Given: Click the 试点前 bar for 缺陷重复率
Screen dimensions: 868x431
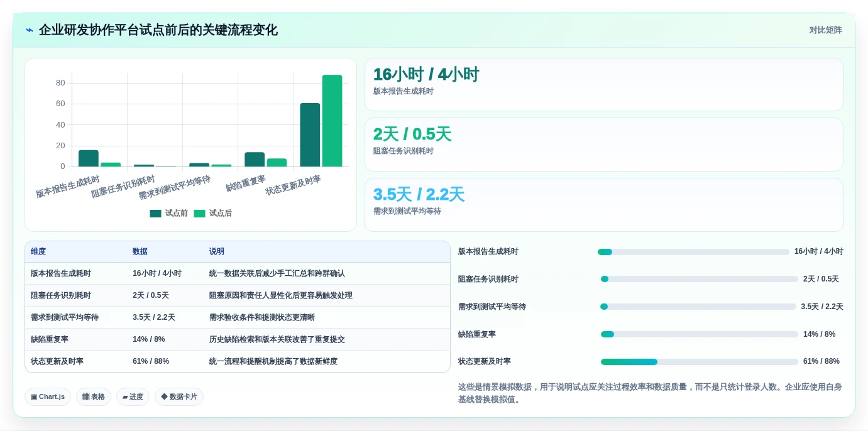Looking at the screenshot, I should [x=255, y=160].
